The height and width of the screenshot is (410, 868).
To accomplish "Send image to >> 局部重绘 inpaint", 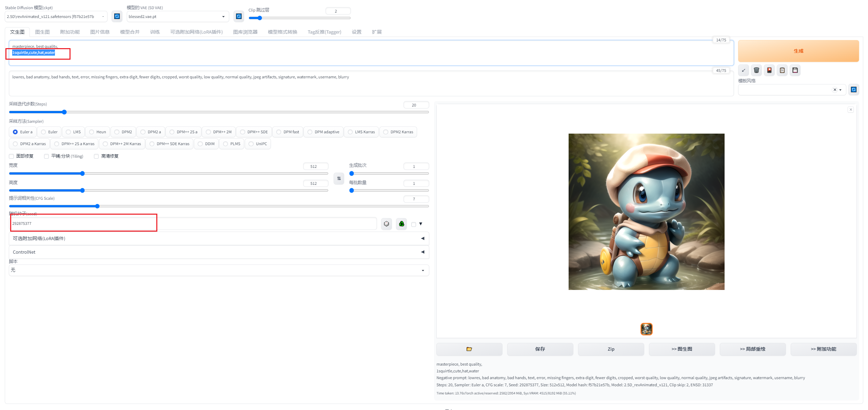I will click(x=753, y=349).
